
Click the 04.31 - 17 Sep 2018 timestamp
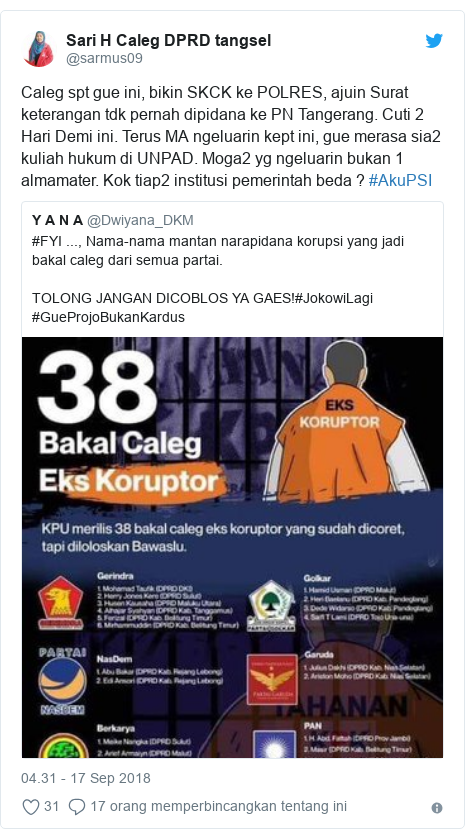pyautogui.click(x=86, y=778)
